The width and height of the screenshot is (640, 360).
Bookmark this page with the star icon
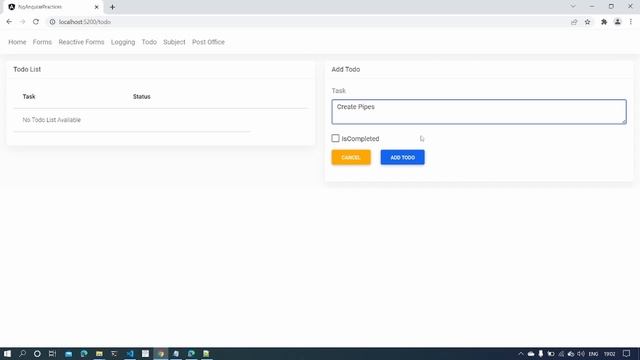coord(587,22)
